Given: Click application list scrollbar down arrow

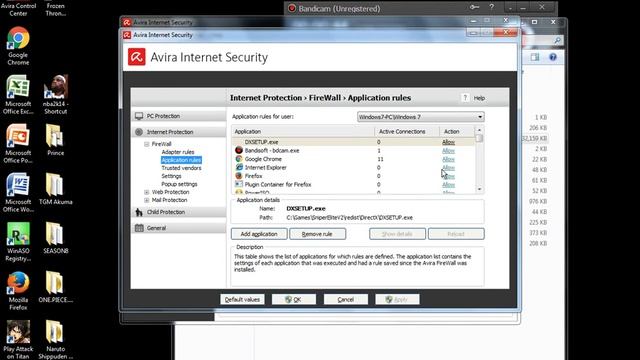Looking at the screenshot, I should click(479, 189).
